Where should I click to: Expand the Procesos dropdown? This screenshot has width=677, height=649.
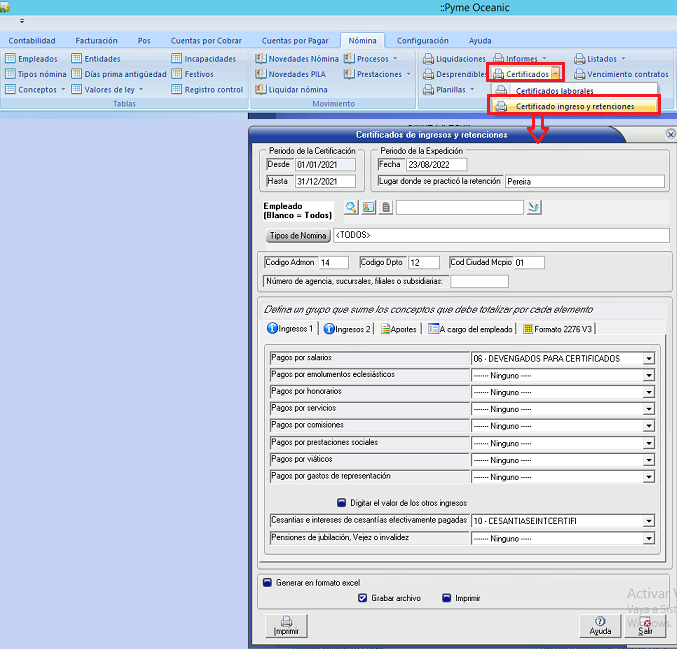click(x=395, y=58)
